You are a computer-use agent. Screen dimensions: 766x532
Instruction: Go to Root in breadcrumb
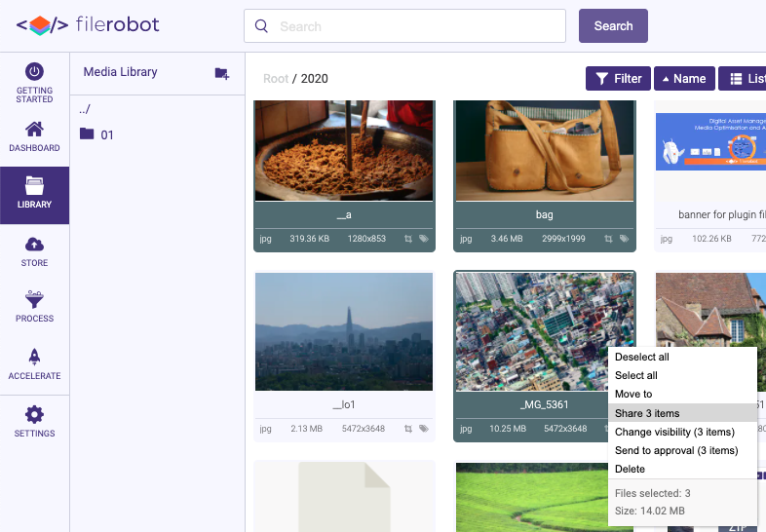(276, 79)
